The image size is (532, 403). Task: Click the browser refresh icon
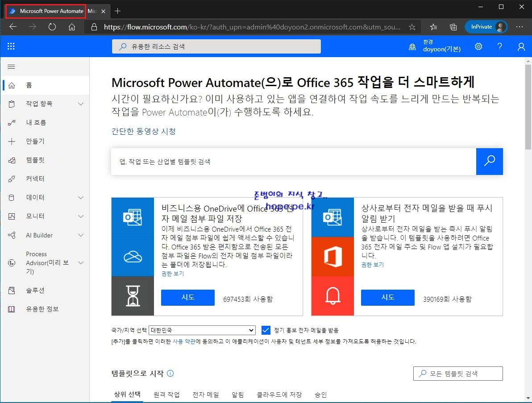point(52,27)
